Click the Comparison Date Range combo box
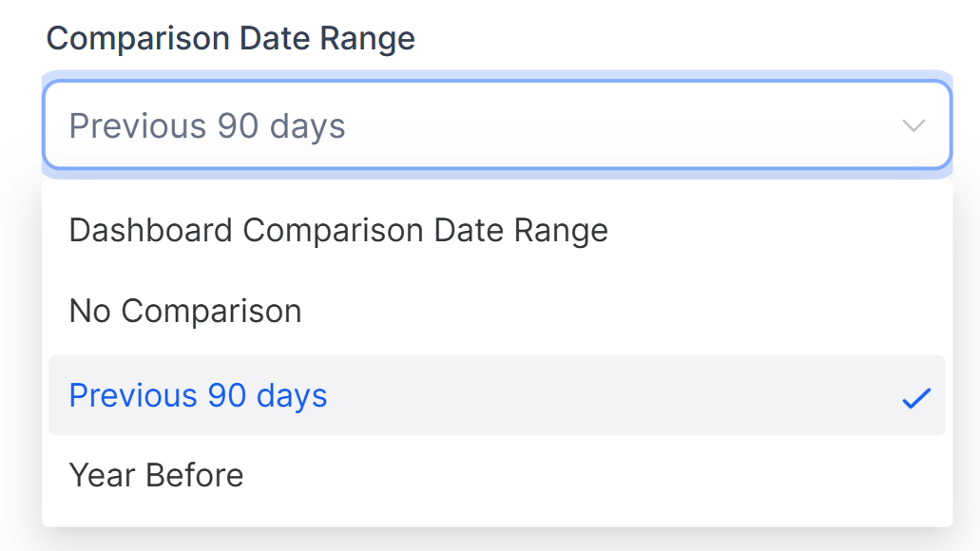980x551 pixels. point(496,125)
